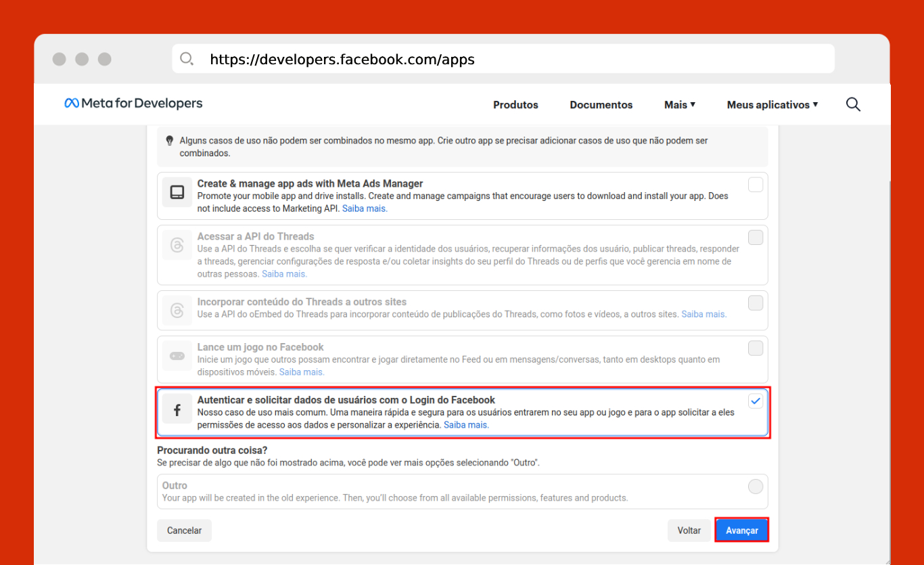Click the Lance um jogo no Facebook title
Viewport: 924px width, 565px height.
[x=260, y=347]
